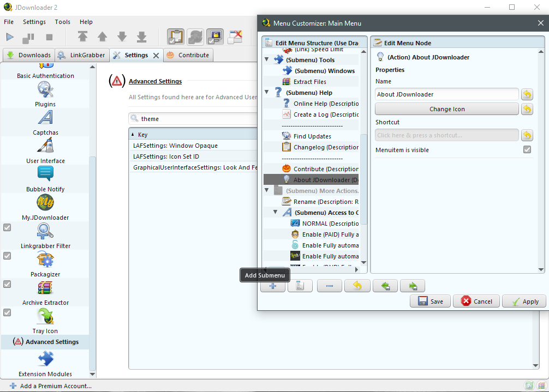Open the Plugins settings section
This screenshot has height=392, width=549.
[45, 94]
